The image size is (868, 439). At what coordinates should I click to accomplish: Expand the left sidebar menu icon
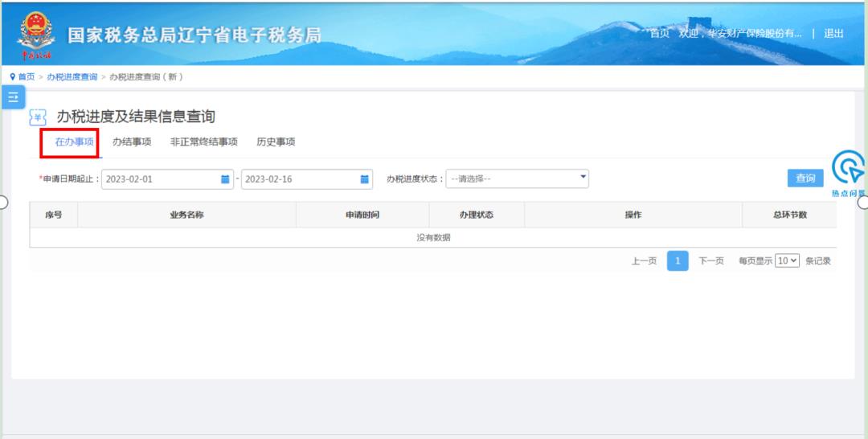(13, 97)
